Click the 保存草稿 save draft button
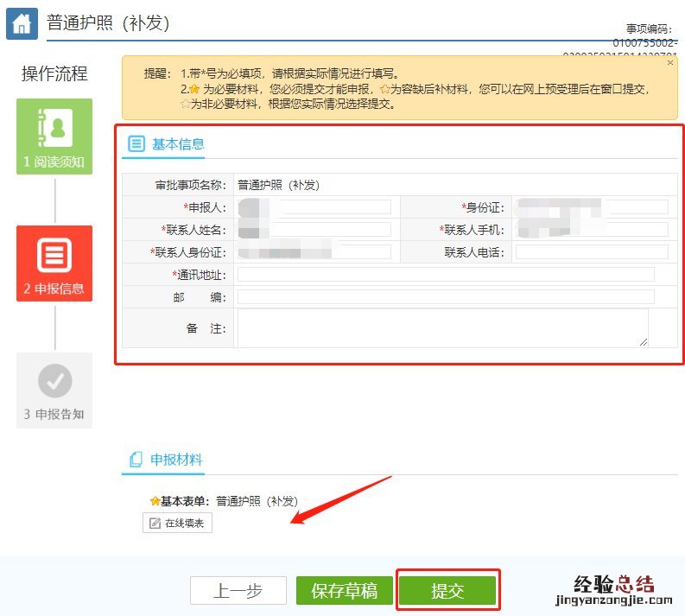This screenshot has height=616, width=685. pyautogui.click(x=344, y=591)
